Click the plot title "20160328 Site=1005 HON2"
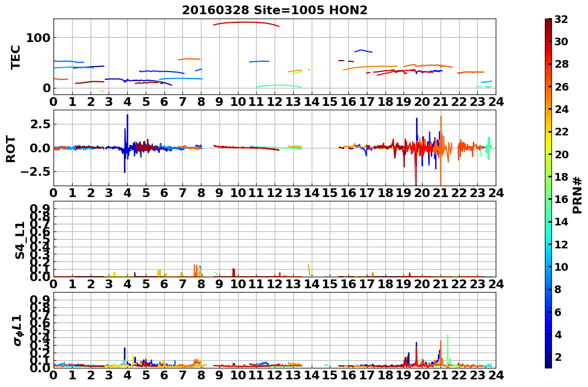This screenshot has width=588, height=387. [x=275, y=10]
